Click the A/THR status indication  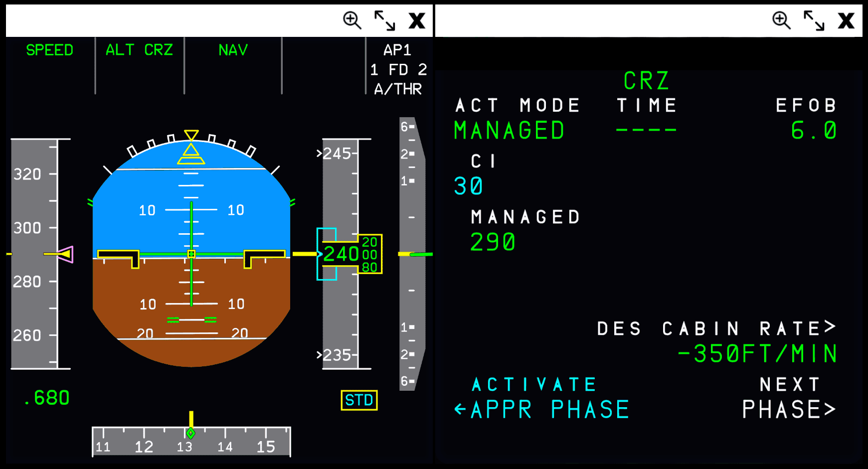[398, 89]
